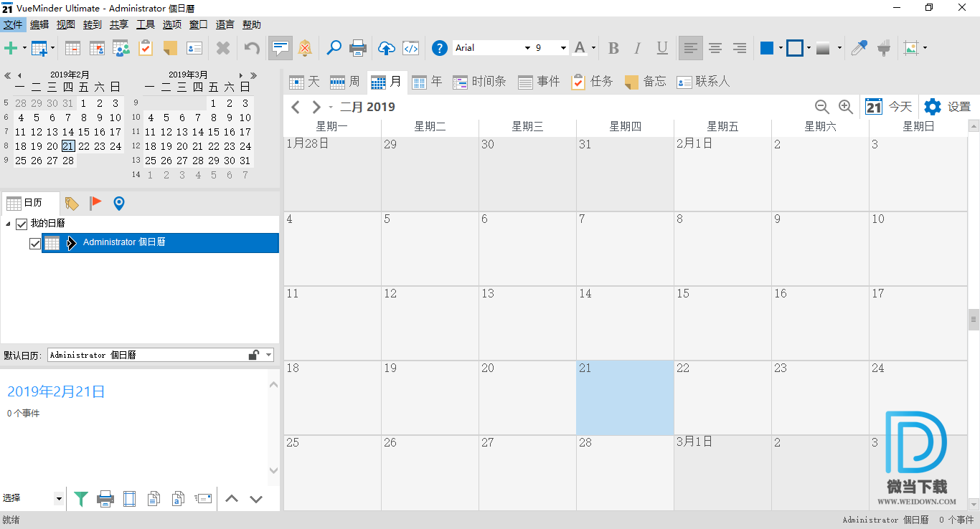Select day 14 in the month grid
Image resolution: width=980 pixels, height=529 pixels.
pos(625,323)
